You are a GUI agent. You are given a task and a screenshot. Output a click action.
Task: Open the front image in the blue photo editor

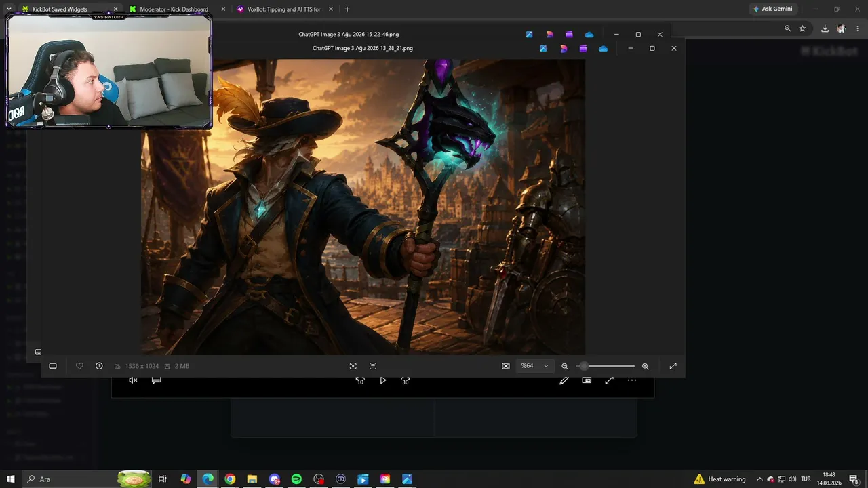tap(544, 49)
